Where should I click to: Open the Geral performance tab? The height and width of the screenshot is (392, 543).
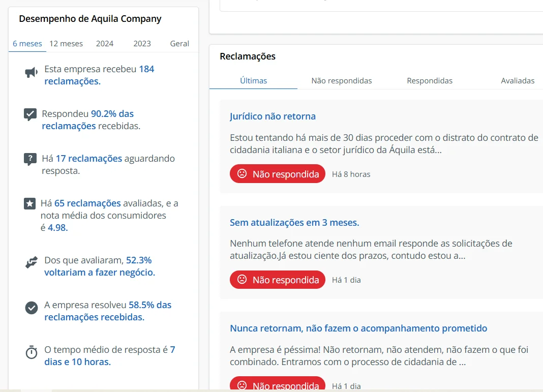179,44
